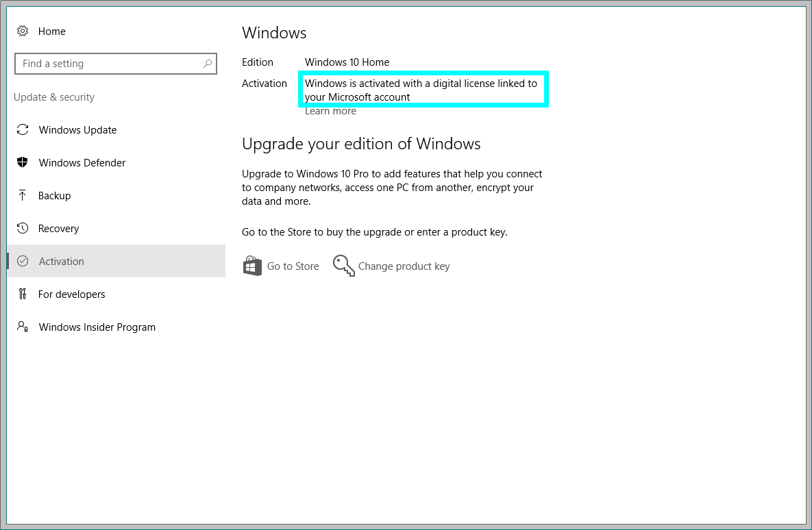Open For developers settings

(x=116, y=294)
